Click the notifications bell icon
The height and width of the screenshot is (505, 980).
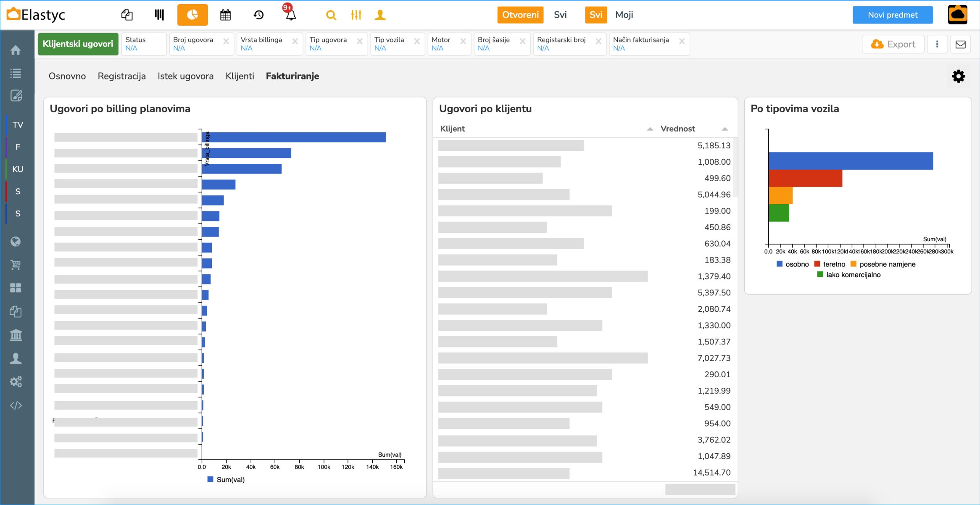pyautogui.click(x=290, y=15)
